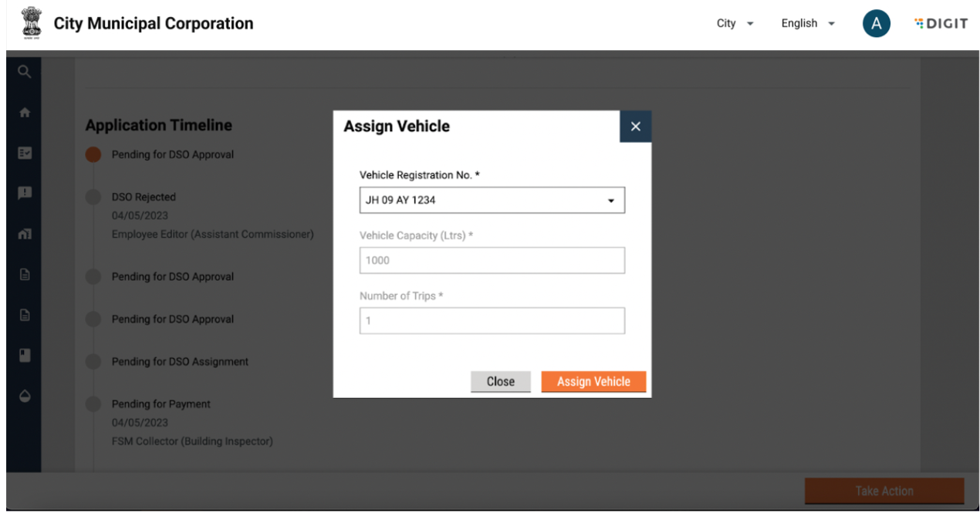The image size is (980, 517).
Task: Click the search icon in the sidebar
Action: click(24, 72)
